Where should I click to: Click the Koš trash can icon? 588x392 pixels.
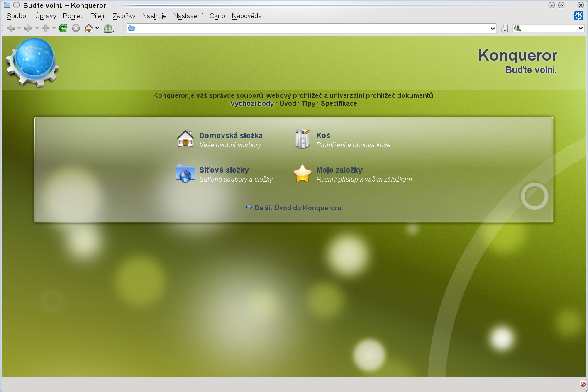pos(303,139)
